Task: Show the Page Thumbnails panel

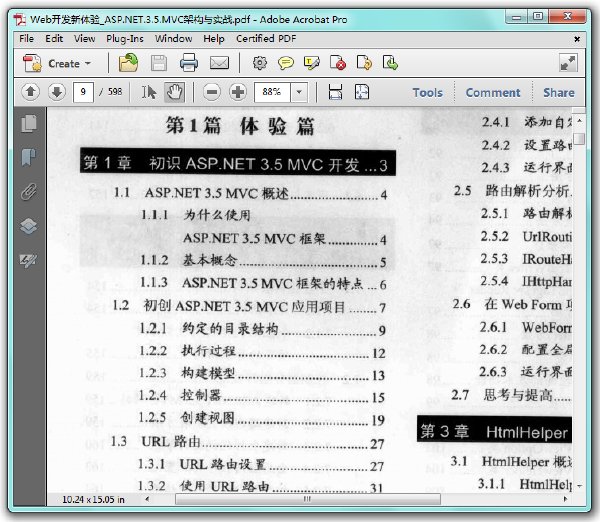Action: coord(29,124)
